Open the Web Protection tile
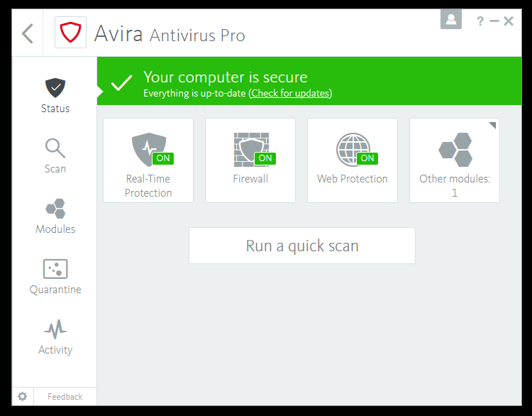Image resolution: width=532 pixels, height=416 pixels. click(353, 160)
